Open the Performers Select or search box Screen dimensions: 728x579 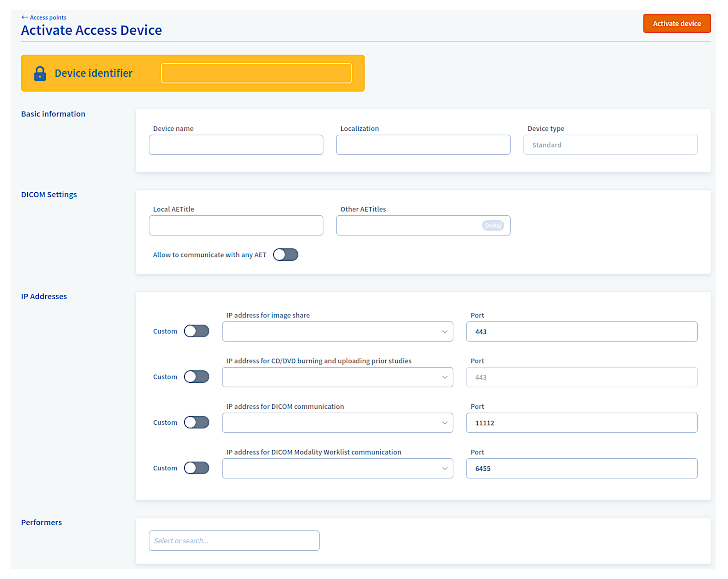(x=234, y=541)
